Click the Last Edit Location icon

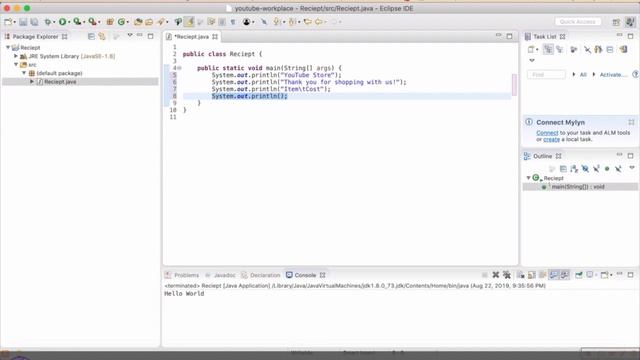point(307,22)
